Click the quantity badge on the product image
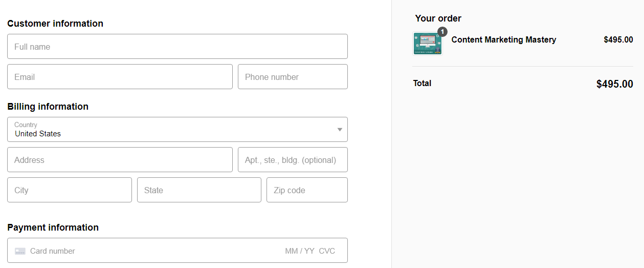 tap(442, 31)
